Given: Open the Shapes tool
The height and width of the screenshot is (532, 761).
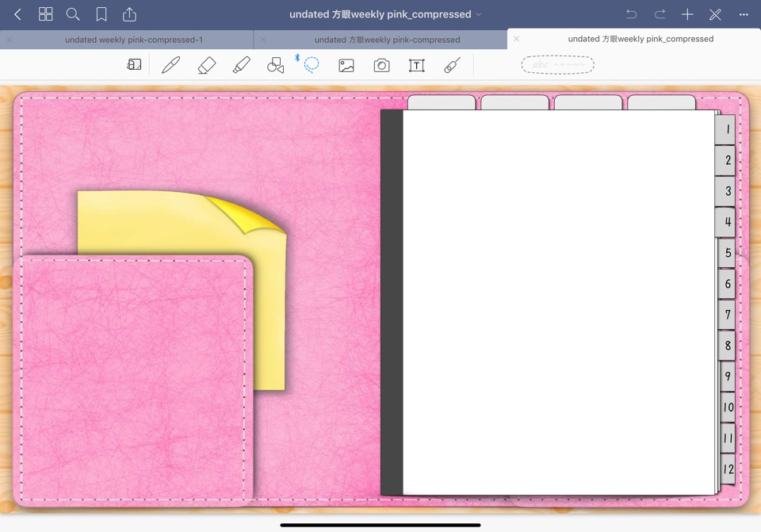Looking at the screenshot, I should click(275, 64).
